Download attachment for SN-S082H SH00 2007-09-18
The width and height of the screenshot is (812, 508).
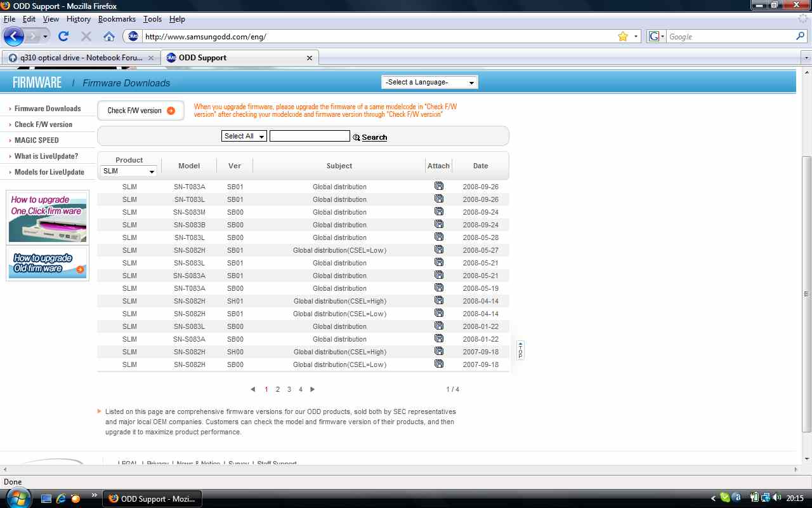(439, 351)
